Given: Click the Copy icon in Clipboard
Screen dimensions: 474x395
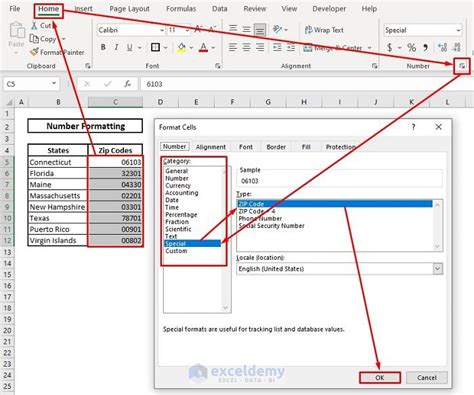Looking at the screenshot, I should pyautogui.click(x=34, y=39).
